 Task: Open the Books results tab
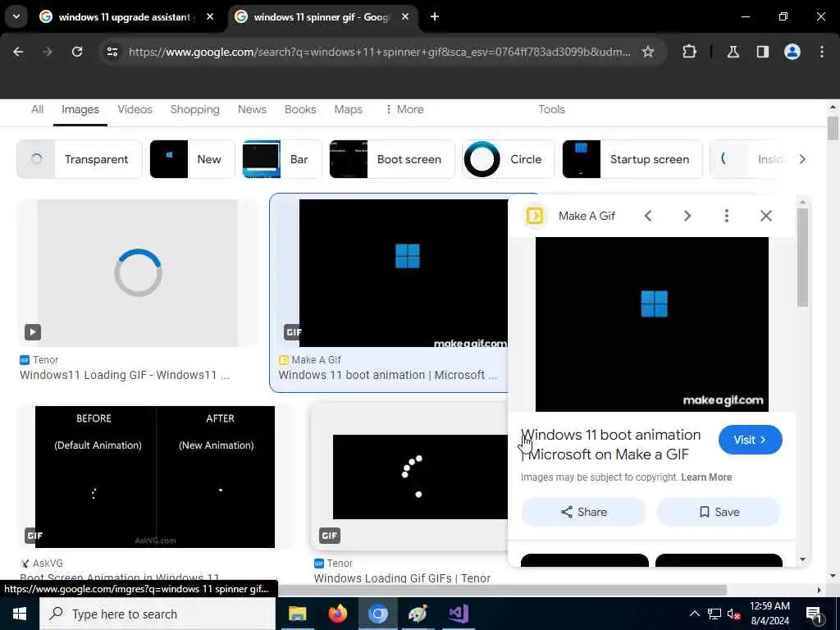(x=300, y=109)
